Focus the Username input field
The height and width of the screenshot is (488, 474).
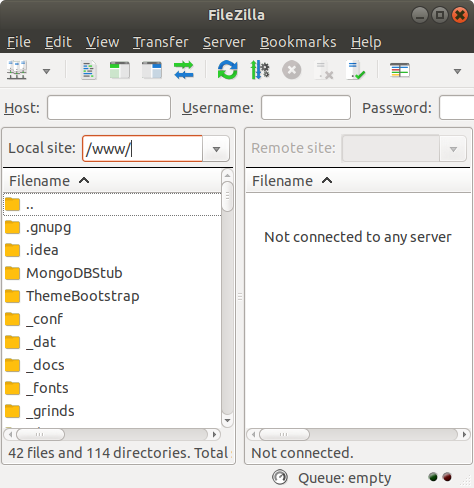point(306,107)
